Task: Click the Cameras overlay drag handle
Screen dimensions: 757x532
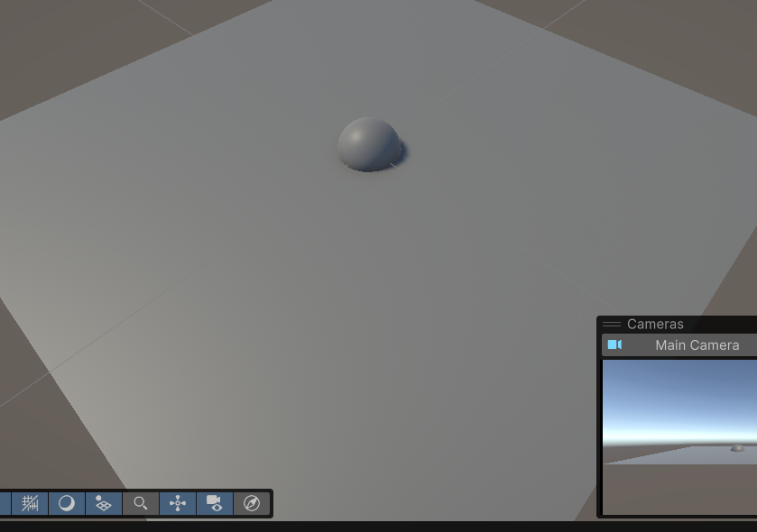Action: pos(612,325)
